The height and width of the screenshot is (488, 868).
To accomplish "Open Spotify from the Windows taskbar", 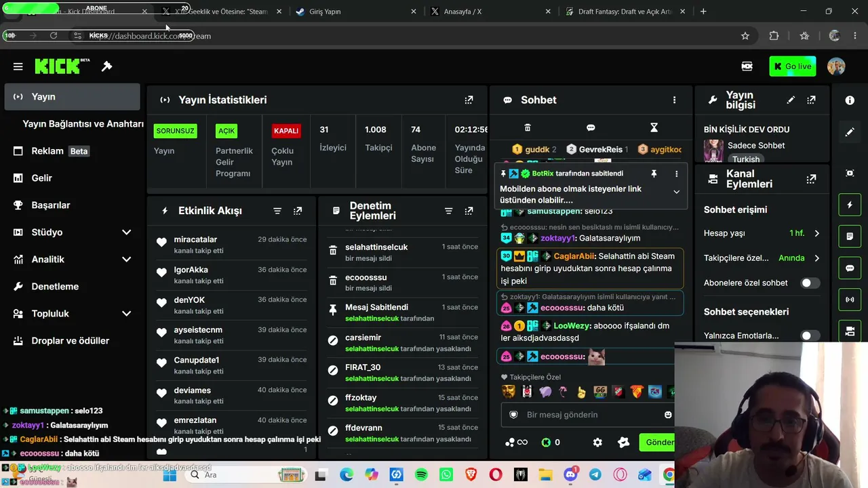I will click(x=421, y=475).
